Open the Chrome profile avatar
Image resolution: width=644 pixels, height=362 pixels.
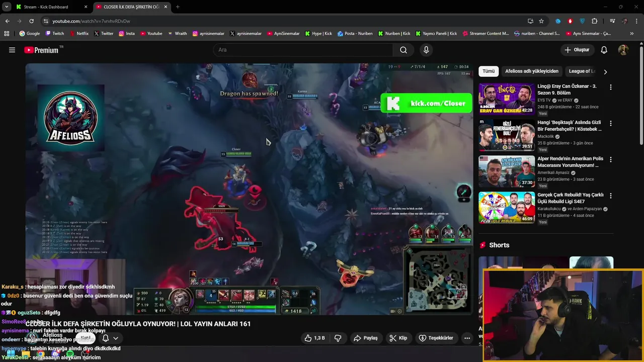click(624, 21)
